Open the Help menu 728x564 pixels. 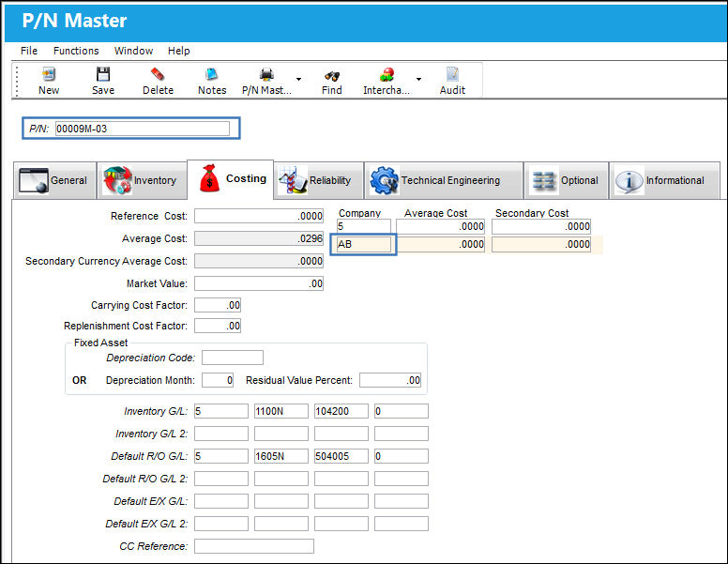point(179,51)
